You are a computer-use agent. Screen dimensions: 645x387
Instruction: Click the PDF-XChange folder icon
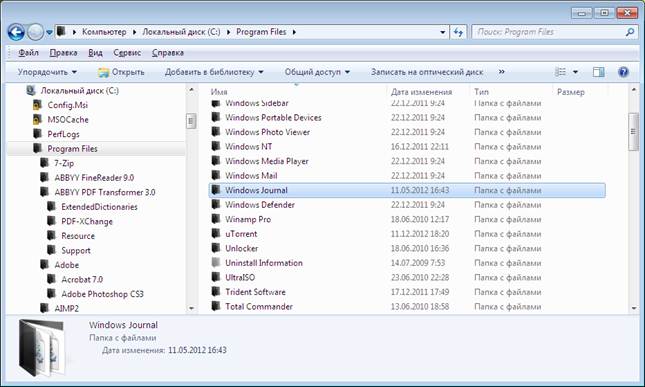[51, 221]
